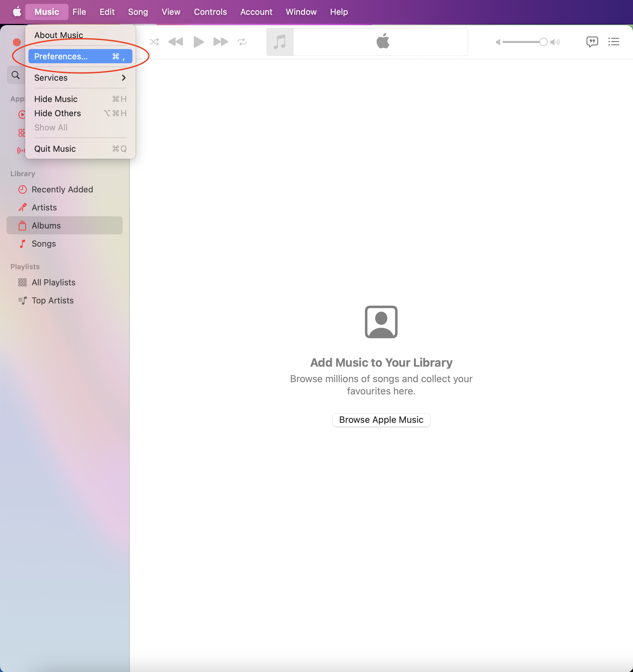Screen dimensions: 633x672
Task: Click the fast forward icon
Action: pyautogui.click(x=220, y=42)
